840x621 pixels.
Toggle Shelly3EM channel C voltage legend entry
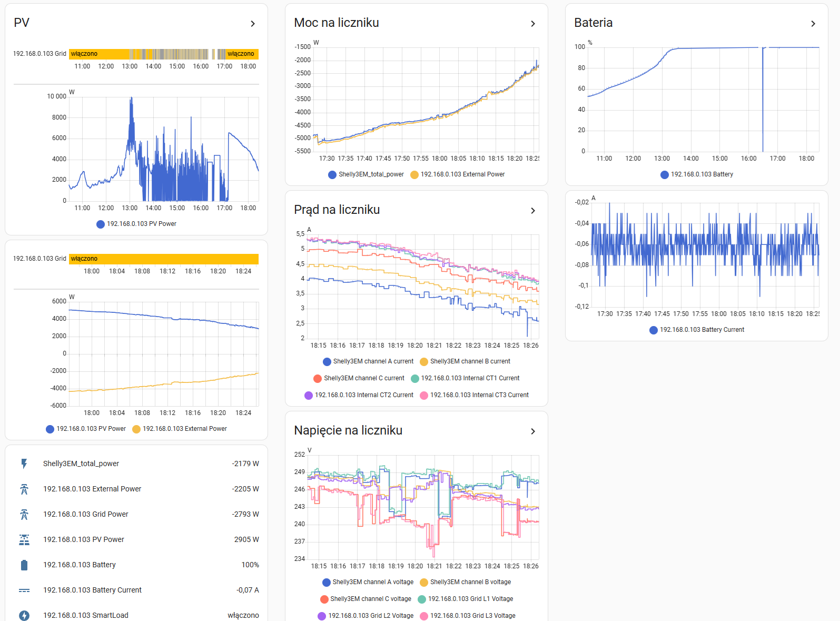366,599
